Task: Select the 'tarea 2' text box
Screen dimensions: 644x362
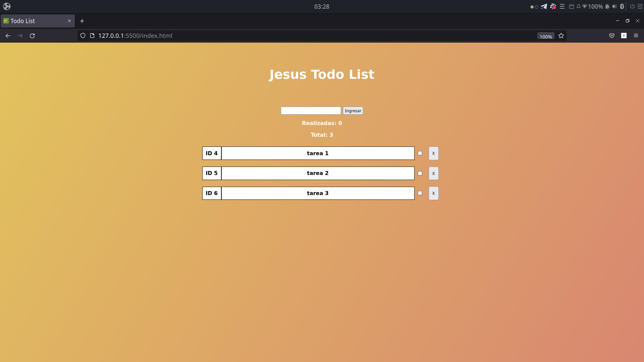Action: [318, 173]
